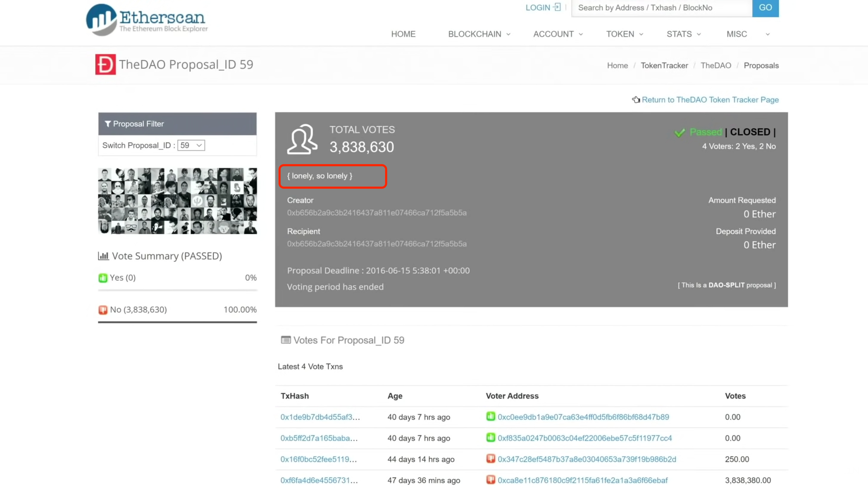The height and width of the screenshot is (488, 868).
Task: Click the No votes progress bar
Action: 177,322
